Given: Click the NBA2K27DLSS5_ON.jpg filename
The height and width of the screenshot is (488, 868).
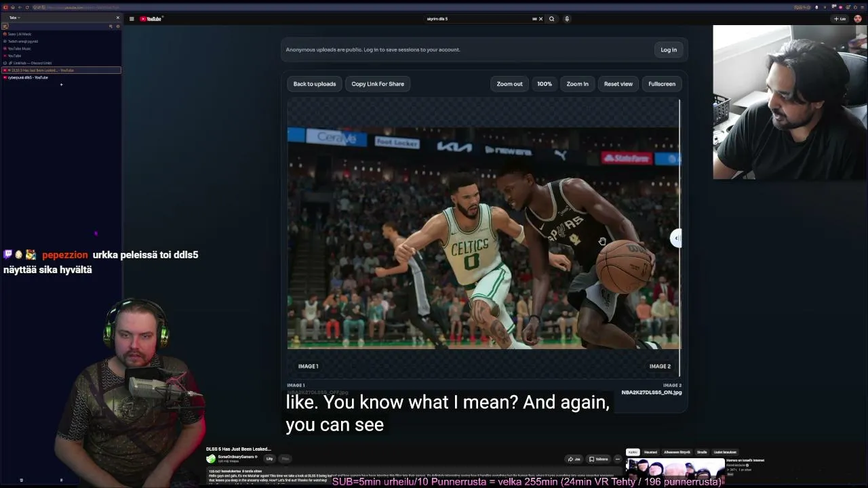Looking at the screenshot, I should click(652, 392).
